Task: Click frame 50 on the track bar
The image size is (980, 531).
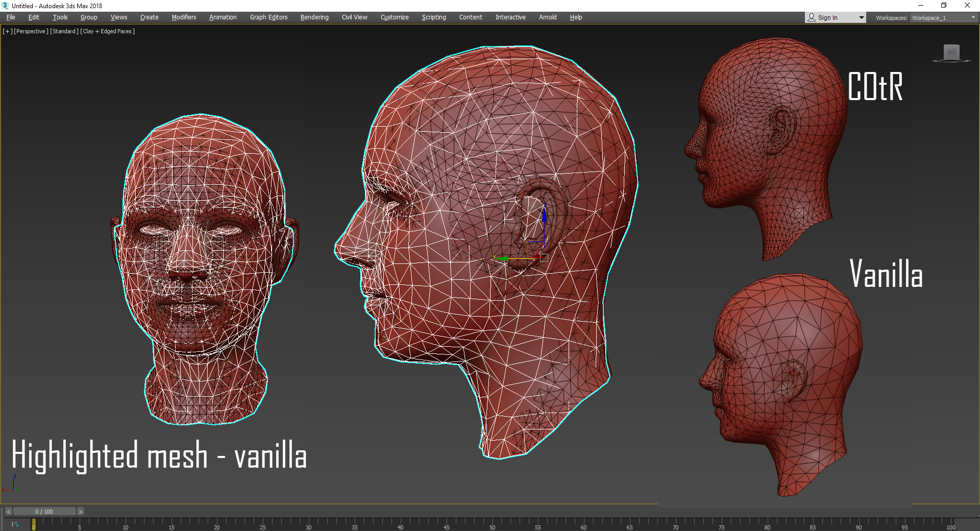Action: [x=492, y=524]
